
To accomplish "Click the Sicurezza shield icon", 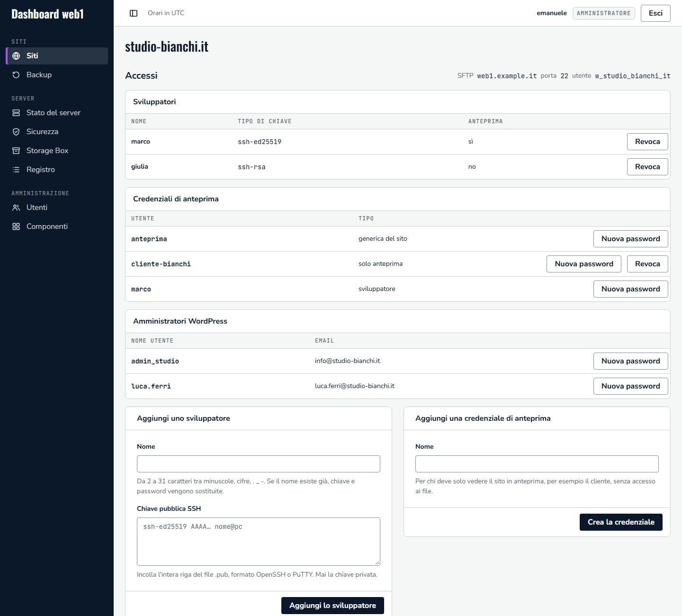I will (x=16, y=132).
